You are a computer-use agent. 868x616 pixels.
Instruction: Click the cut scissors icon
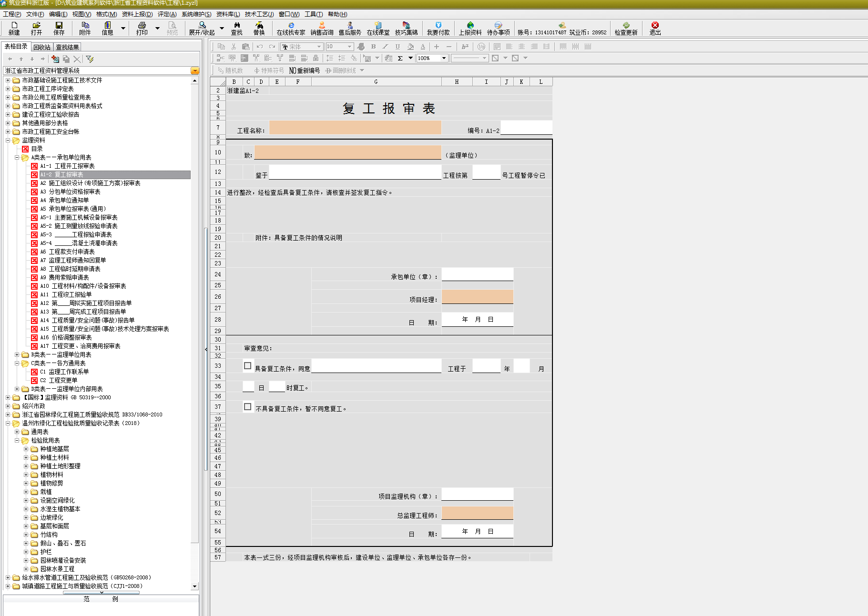234,46
